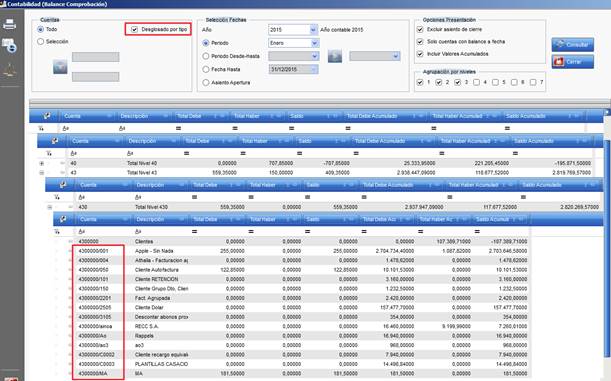Collapse the row for account 43

point(42,173)
